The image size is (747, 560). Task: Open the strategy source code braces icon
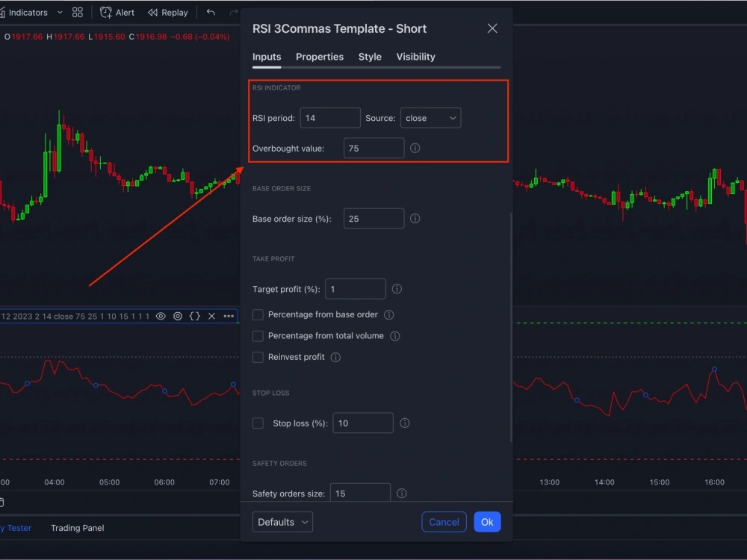click(x=195, y=316)
